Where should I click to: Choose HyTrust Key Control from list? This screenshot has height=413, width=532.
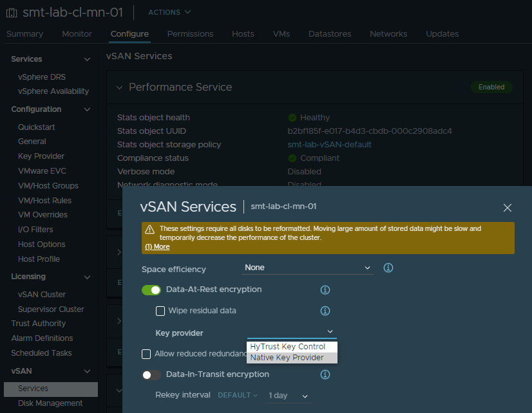click(x=287, y=347)
